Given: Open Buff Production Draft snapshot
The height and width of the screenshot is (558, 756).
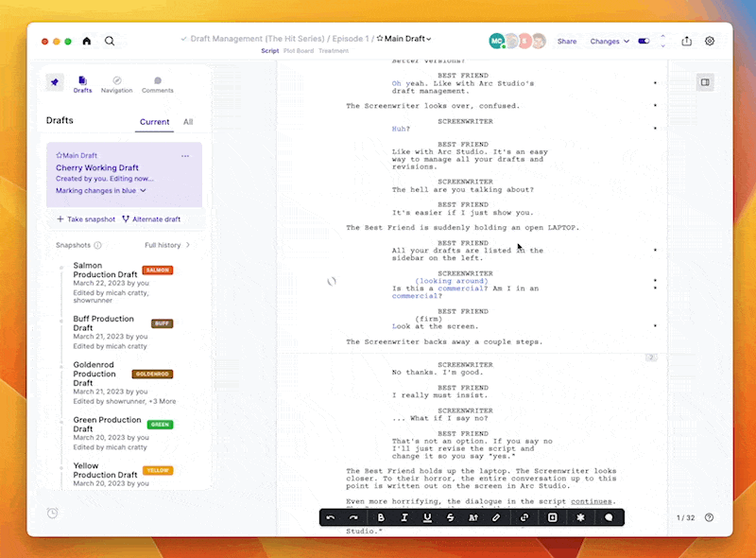Looking at the screenshot, I should point(104,323).
